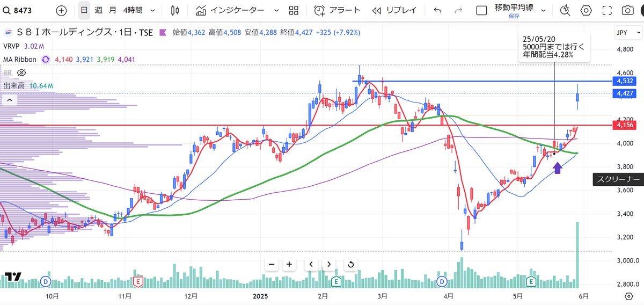
Task: Zoom in the chart with plus button
Action: pos(289,264)
